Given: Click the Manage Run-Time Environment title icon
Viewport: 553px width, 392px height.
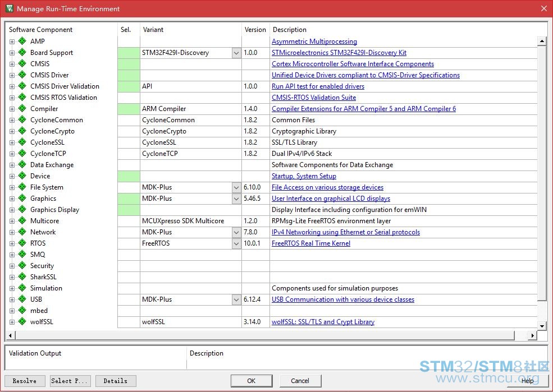Looking at the screenshot, I should [x=10, y=8].
